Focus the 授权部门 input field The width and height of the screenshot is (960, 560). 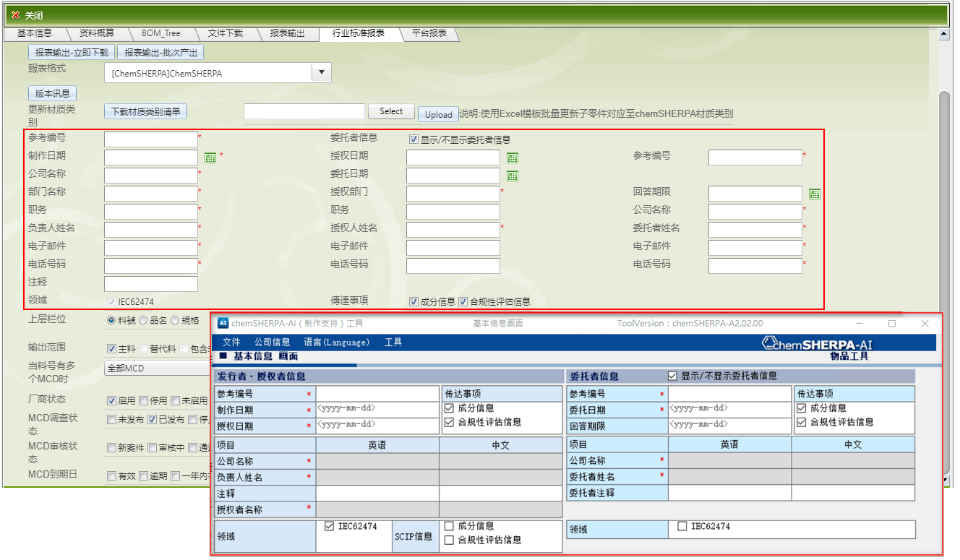point(453,194)
